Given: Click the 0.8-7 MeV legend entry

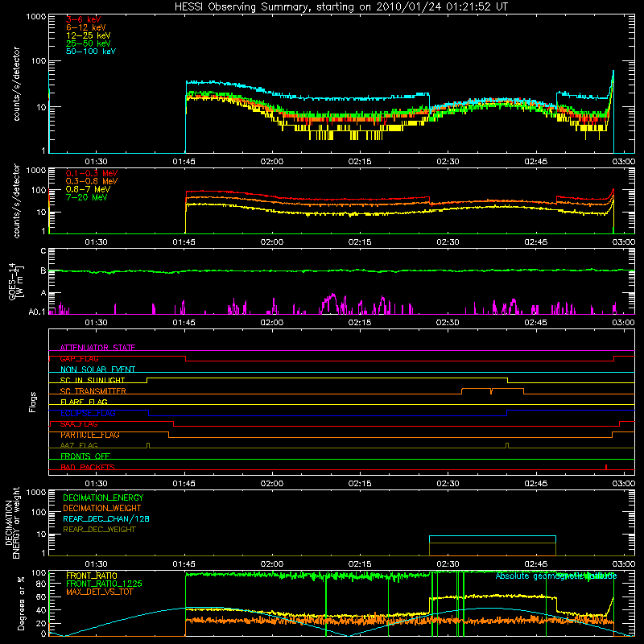Looking at the screenshot, I should point(89,189).
